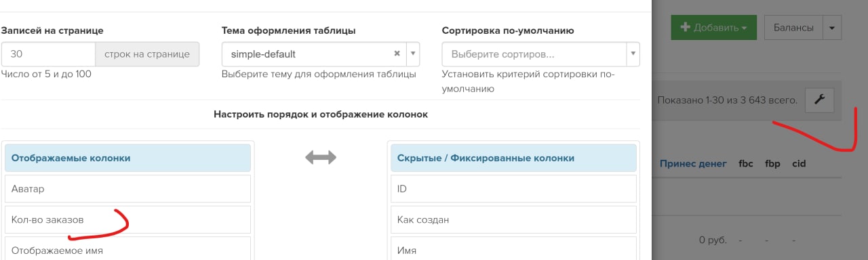
Task: Select the Аватар column item
Action: point(127,189)
